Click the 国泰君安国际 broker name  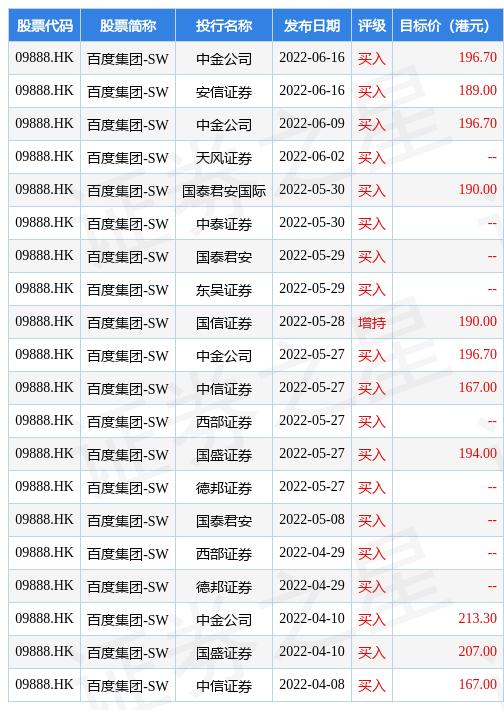(x=224, y=191)
